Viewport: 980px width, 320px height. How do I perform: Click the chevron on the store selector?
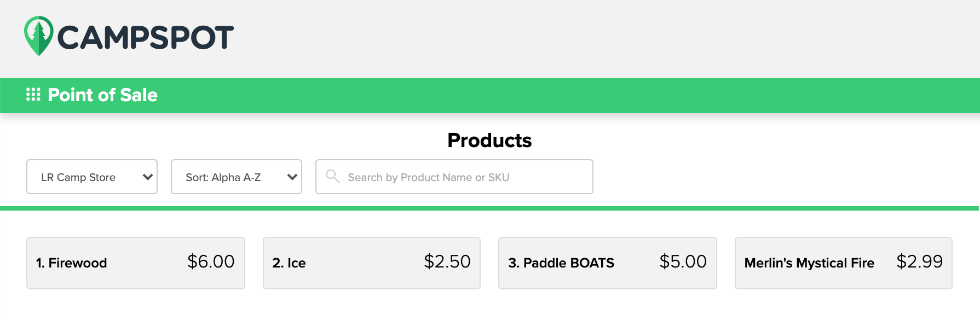pos(147,177)
